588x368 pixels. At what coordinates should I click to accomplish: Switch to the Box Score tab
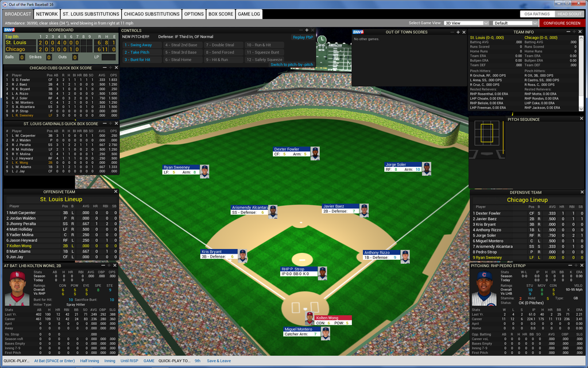point(220,14)
